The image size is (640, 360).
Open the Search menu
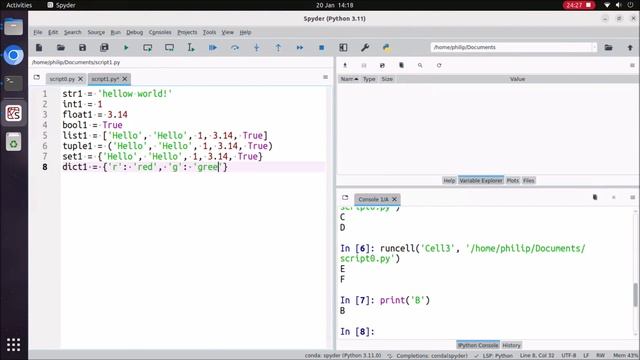[73, 32]
